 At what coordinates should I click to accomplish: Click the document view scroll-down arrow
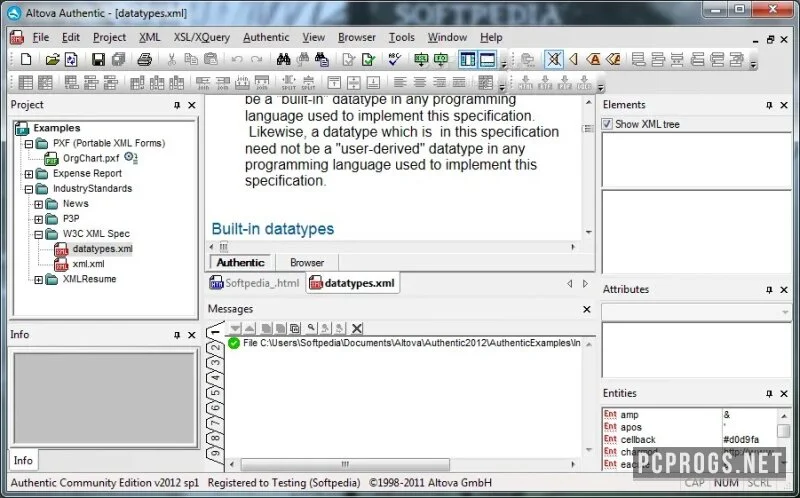pyautogui.click(x=588, y=232)
